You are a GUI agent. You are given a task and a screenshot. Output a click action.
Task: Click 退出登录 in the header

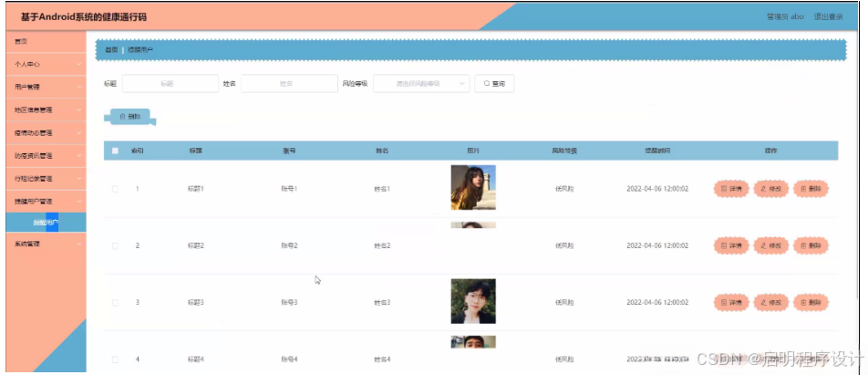(828, 16)
